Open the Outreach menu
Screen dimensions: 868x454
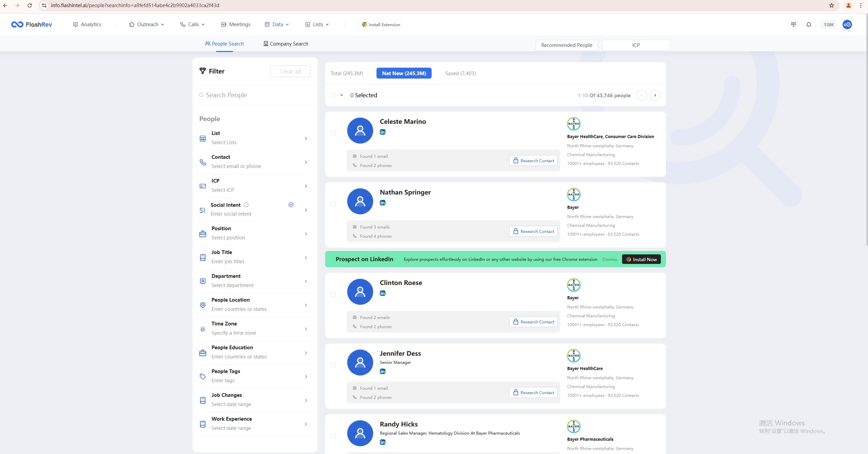[x=147, y=24]
